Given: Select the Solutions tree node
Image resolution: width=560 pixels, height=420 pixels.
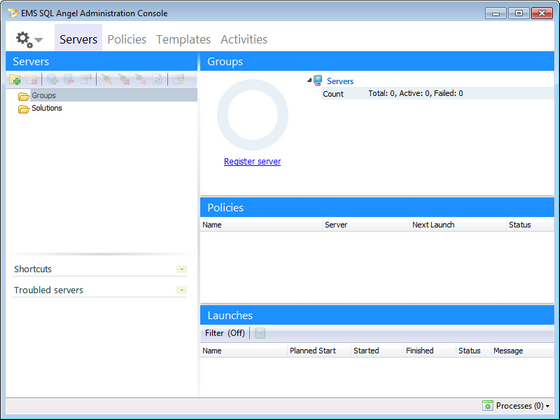Looking at the screenshot, I should tap(47, 108).
